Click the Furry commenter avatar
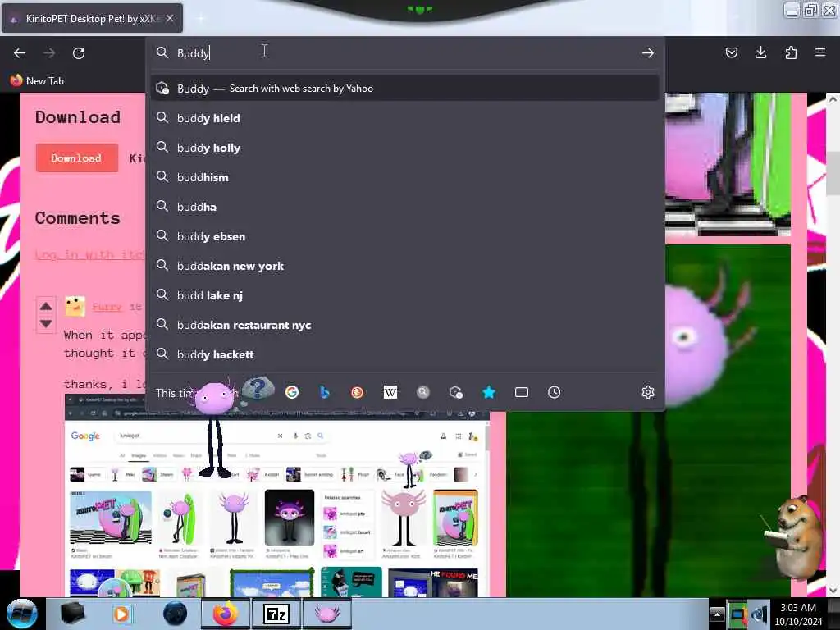Image resolution: width=840 pixels, height=630 pixels. pos(75,307)
